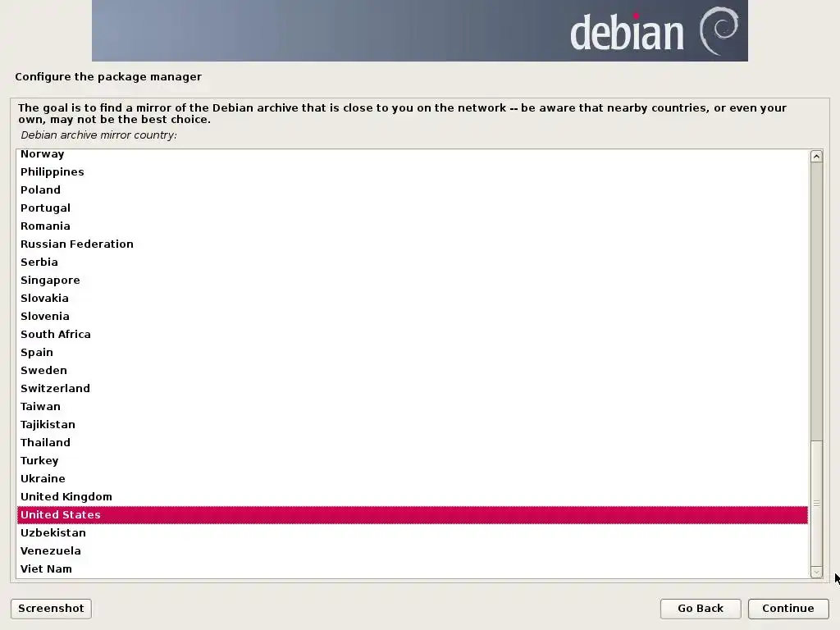Select Poland in the country list
This screenshot has width=840, height=630.
coord(412,190)
